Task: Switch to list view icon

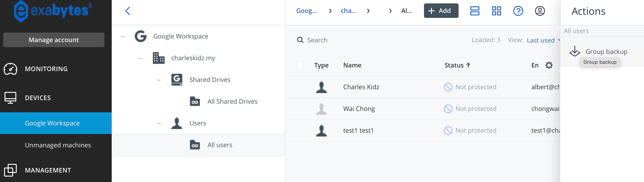Action: pyautogui.click(x=474, y=11)
